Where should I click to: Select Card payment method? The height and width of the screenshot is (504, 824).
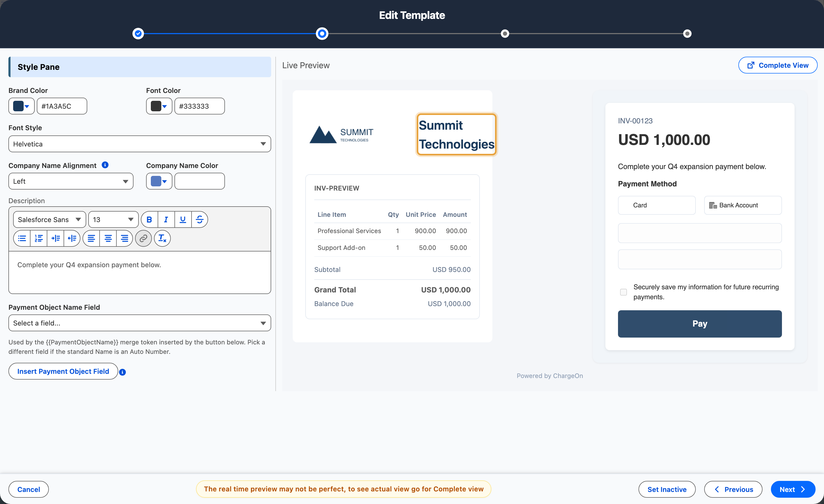(x=657, y=205)
